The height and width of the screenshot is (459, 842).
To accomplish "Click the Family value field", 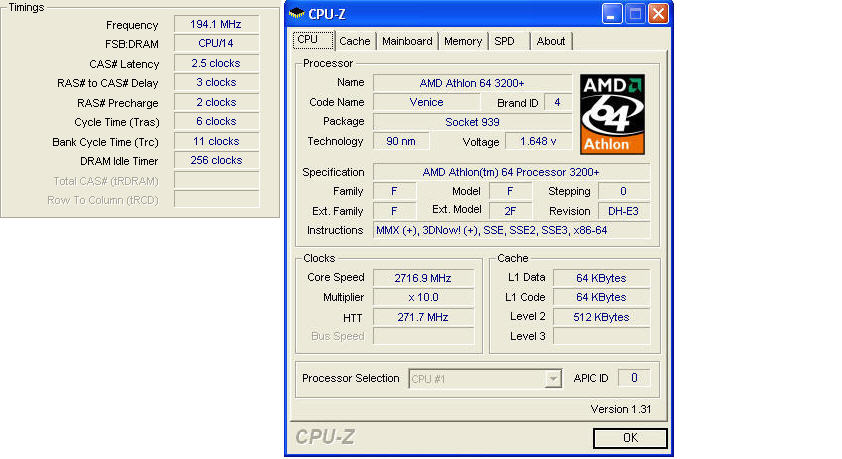I will pyautogui.click(x=394, y=191).
